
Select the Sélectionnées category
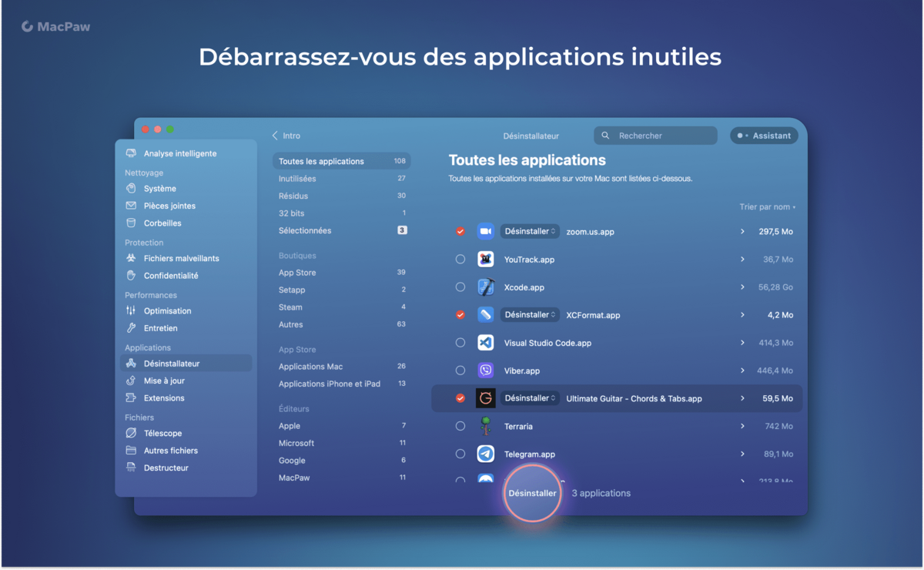(x=342, y=230)
